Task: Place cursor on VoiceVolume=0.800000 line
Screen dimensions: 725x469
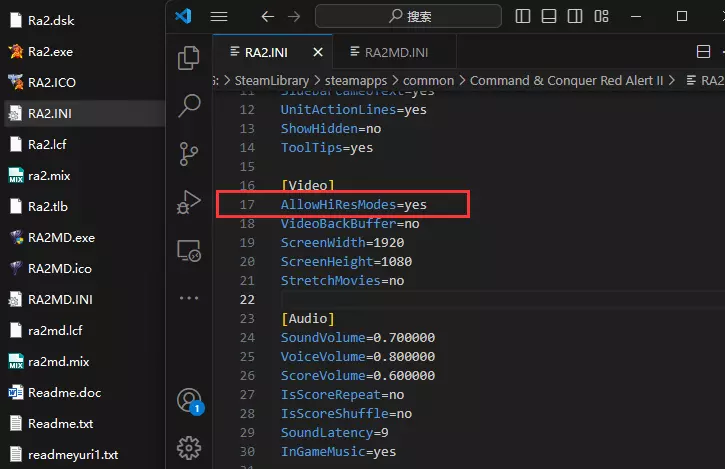Action: (x=358, y=356)
